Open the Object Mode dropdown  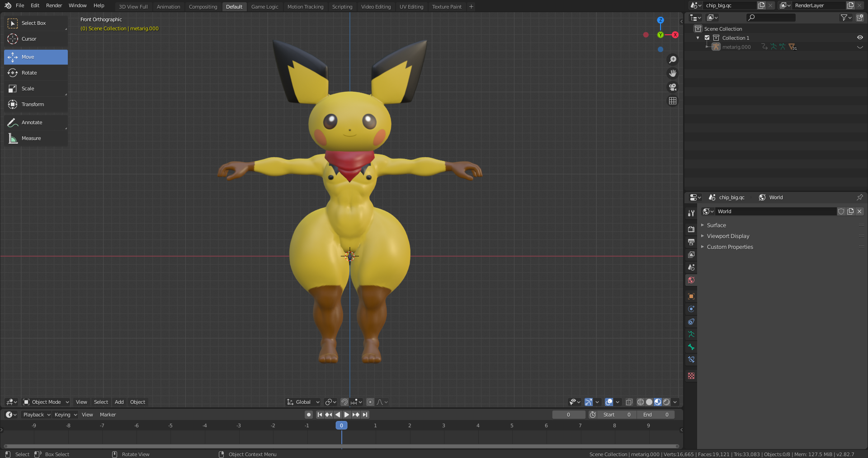[x=46, y=402]
